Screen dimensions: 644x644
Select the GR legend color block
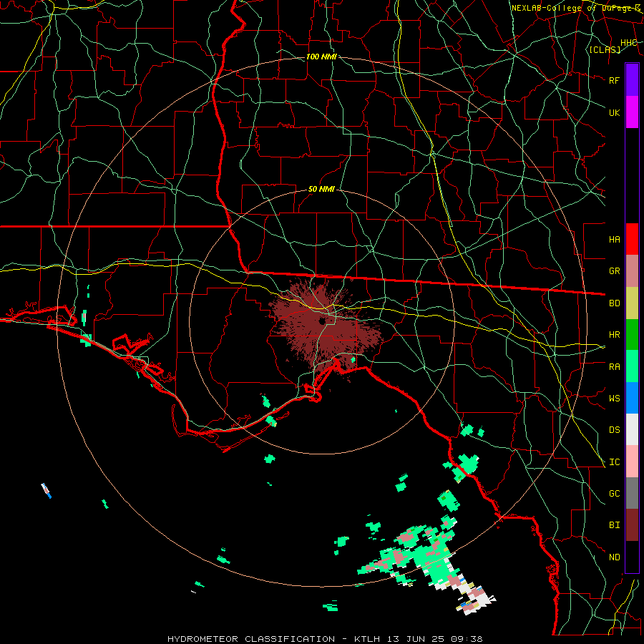[632, 271]
